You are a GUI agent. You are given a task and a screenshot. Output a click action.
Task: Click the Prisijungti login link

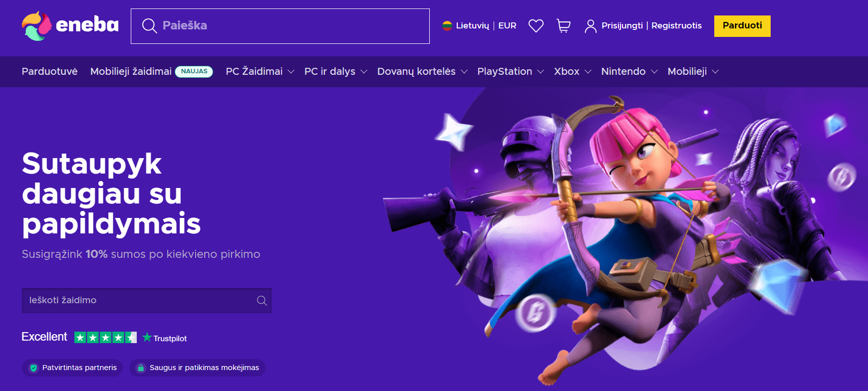622,26
